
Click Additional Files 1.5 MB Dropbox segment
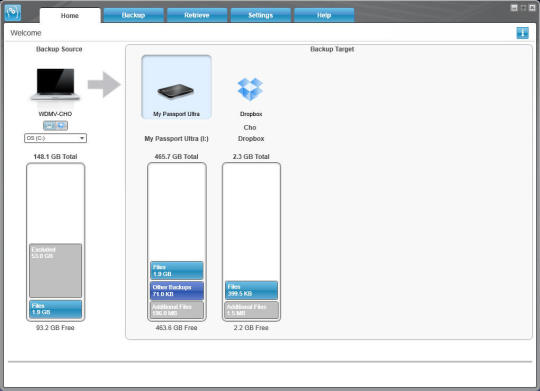(x=251, y=310)
